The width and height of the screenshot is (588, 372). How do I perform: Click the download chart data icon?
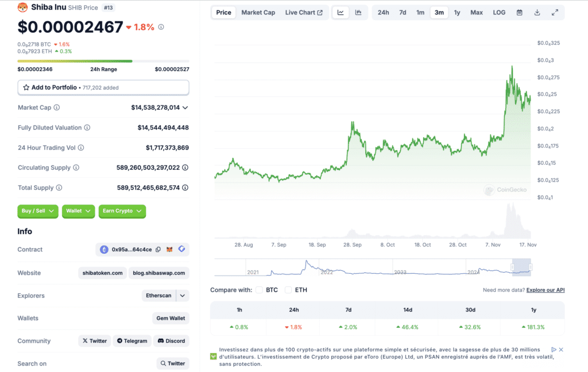click(x=537, y=13)
